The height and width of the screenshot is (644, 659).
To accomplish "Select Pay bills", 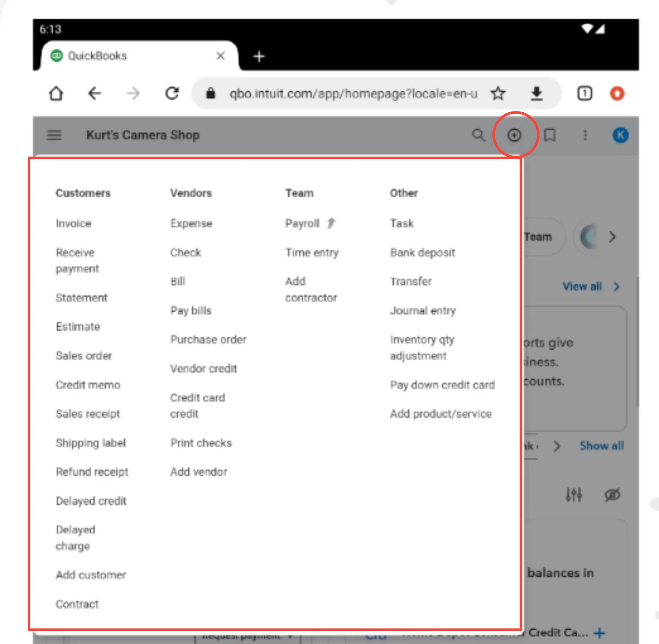I will click(191, 311).
